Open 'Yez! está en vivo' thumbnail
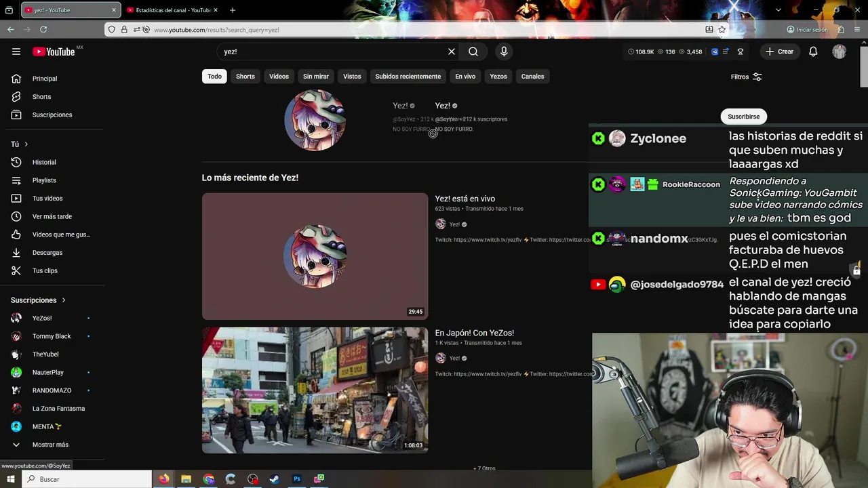 click(315, 256)
